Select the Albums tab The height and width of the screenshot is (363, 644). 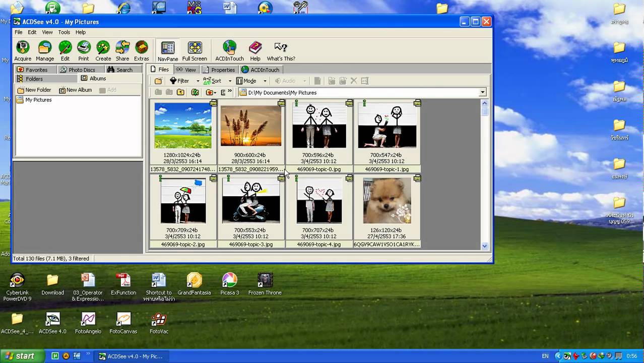coord(110,79)
